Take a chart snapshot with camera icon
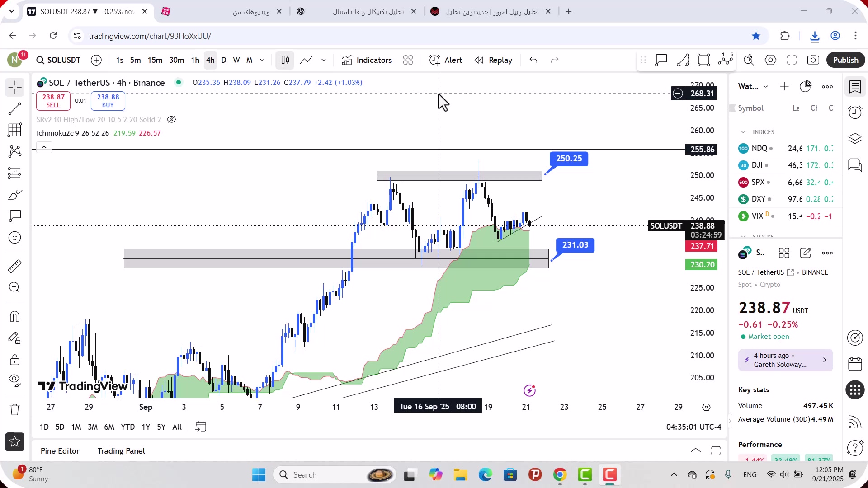Image resolution: width=868 pixels, height=488 pixels. tap(813, 60)
